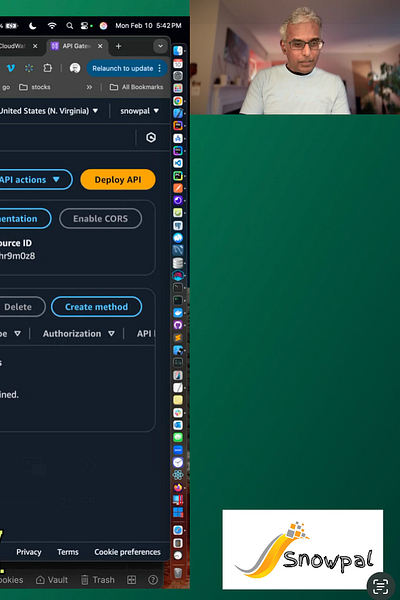Screen dimensions: 400x600
Task: Open the Chrome extensions puzzle icon
Action: (47, 68)
